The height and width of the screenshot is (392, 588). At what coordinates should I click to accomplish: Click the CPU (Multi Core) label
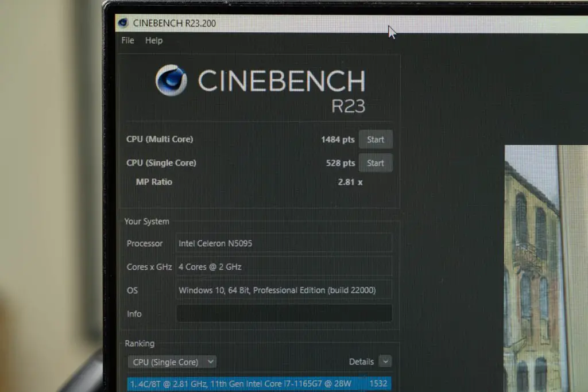click(160, 139)
